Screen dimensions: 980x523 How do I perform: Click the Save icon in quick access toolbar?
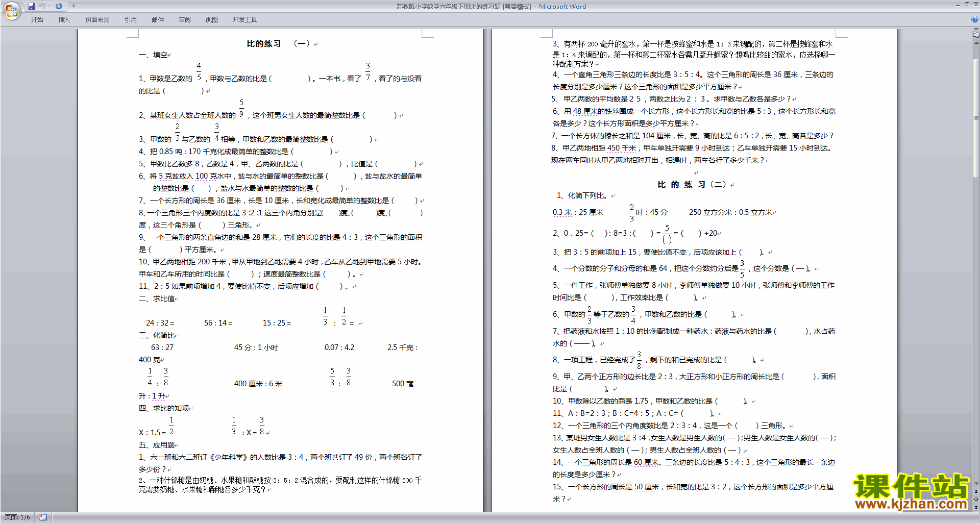pos(31,6)
